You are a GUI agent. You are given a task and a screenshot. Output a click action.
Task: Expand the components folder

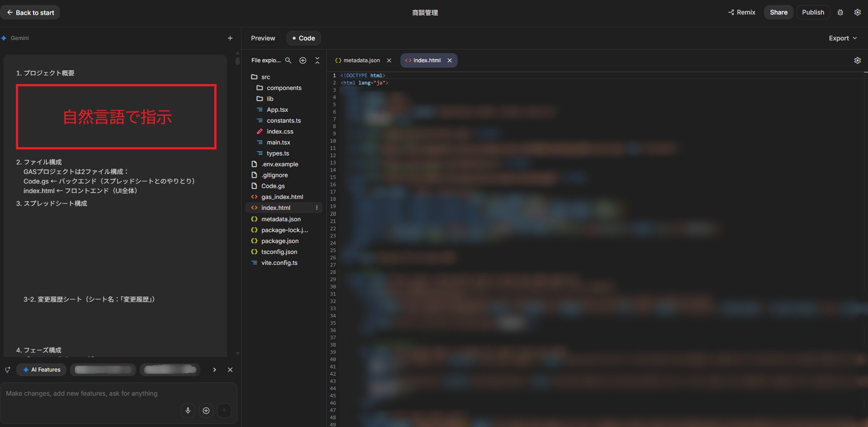(284, 88)
